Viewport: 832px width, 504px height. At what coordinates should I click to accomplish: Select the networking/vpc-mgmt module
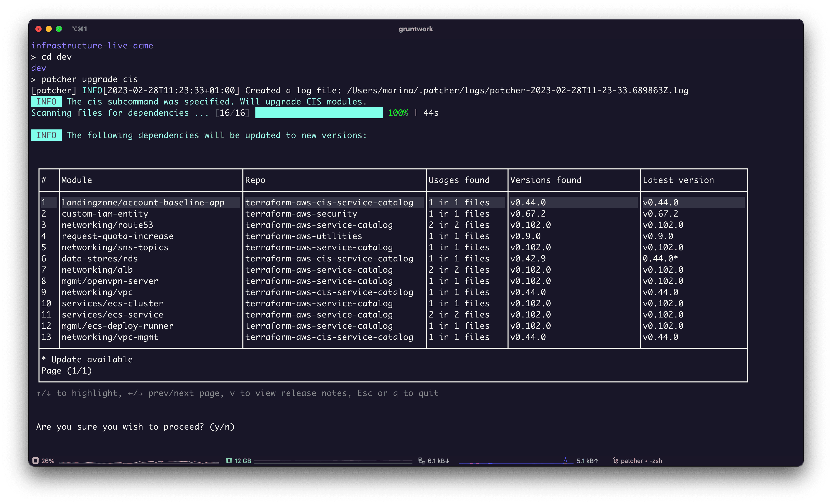tap(110, 337)
